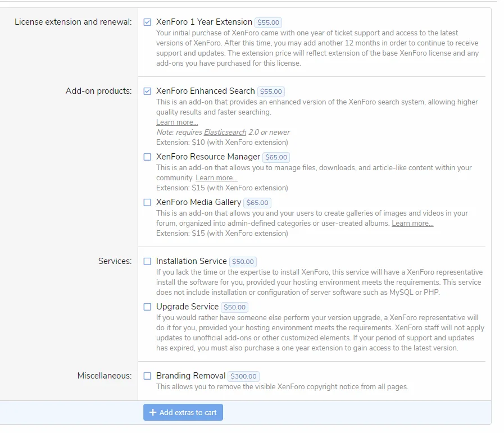Click the $50.00 badge beside Upgrade Service
Viewport: 504px width, 433px height.
pyautogui.click(x=234, y=307)
